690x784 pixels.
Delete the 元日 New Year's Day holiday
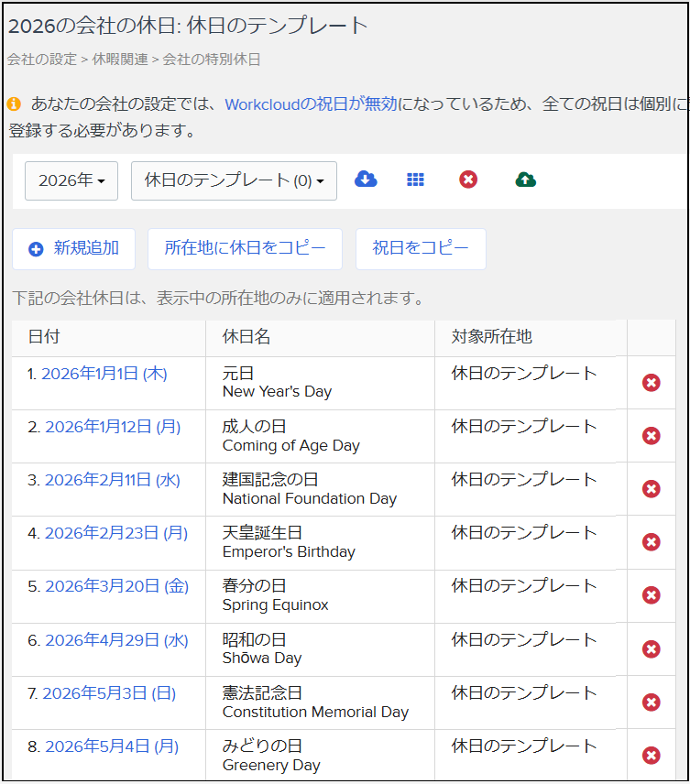[x=652, y=383]
